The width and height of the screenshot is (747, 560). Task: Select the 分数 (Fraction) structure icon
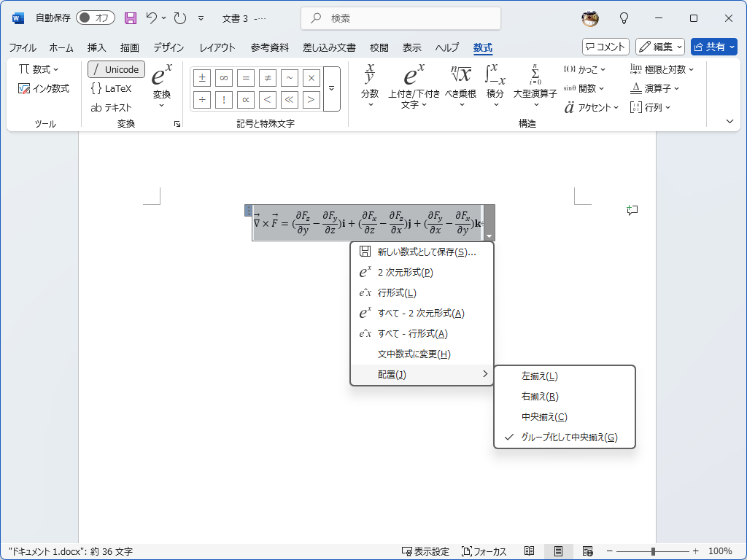point(370,87)
